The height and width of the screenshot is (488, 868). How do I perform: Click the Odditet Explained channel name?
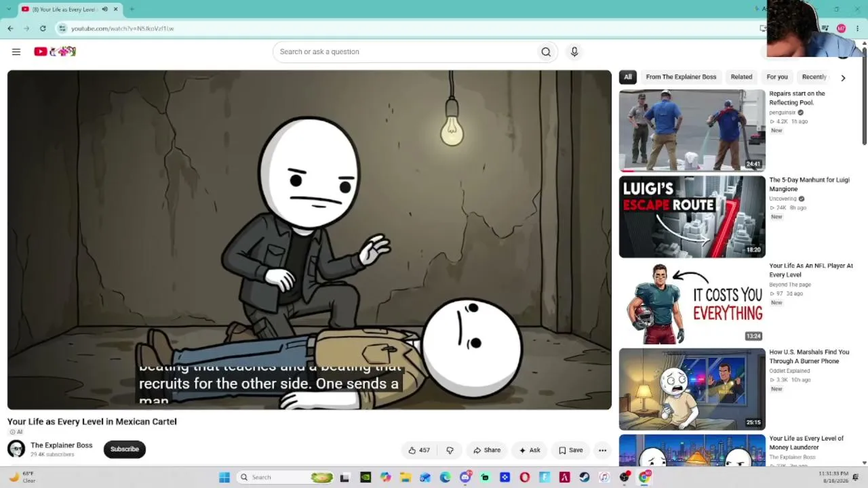(789, 371)
